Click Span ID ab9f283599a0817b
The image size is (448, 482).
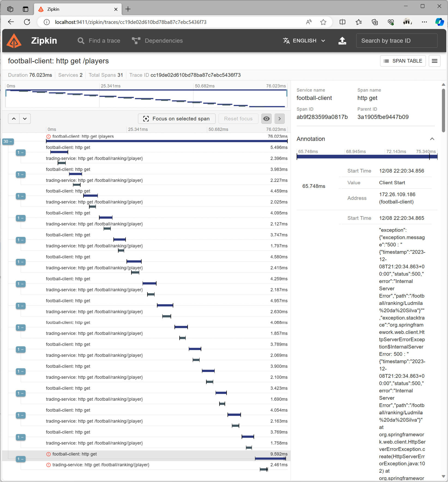pos(322,117)
